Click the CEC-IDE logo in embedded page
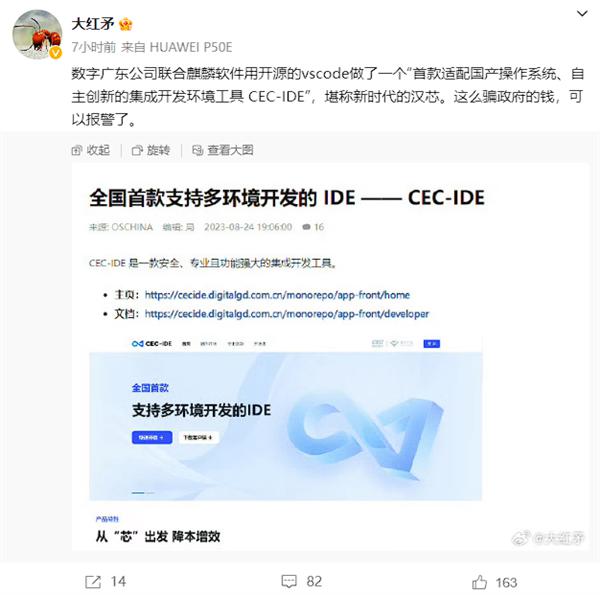Image resolution: width=600 pixels, height=595 pixels. click(x=152, y=344)
